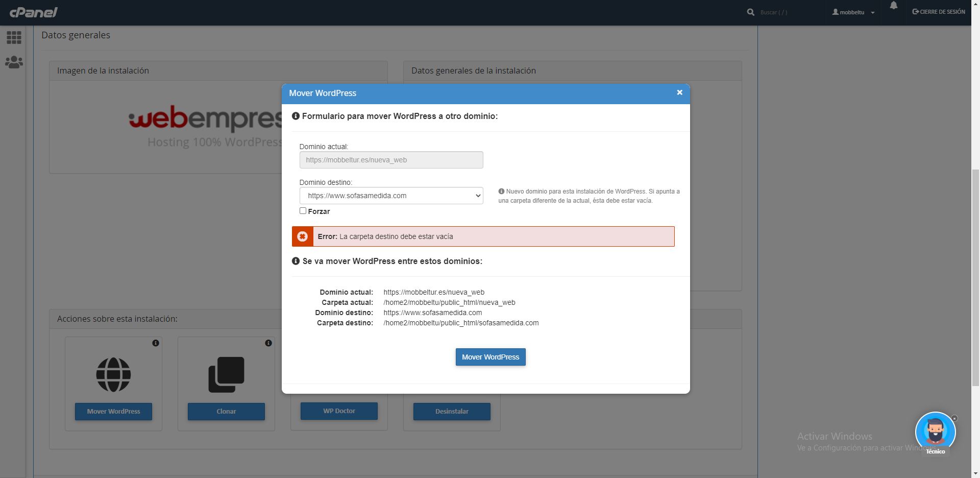Click the error X icon
Screen dimensions: 980x478
point(302,236)
